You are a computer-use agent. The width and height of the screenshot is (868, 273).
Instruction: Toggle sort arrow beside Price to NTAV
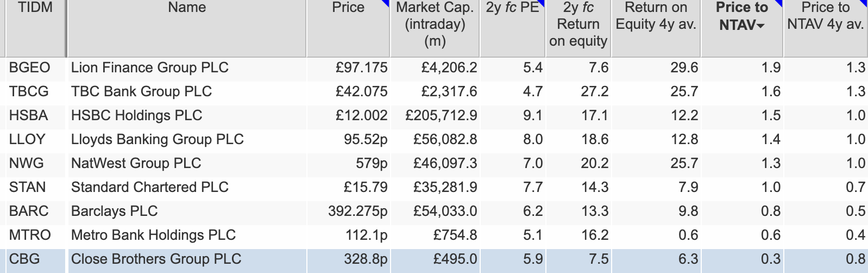tap(760, 26)
